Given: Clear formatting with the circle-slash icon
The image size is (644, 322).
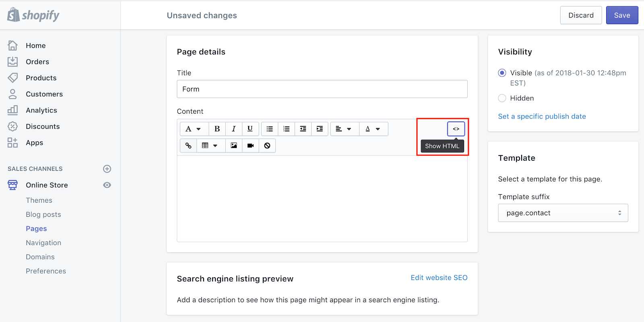Looking at the screenshot, I should point(267,145).
